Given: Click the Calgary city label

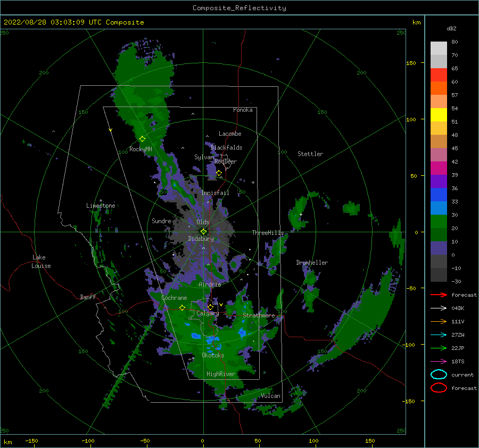Looking at the screenshot, I should (x=208, y=313).
